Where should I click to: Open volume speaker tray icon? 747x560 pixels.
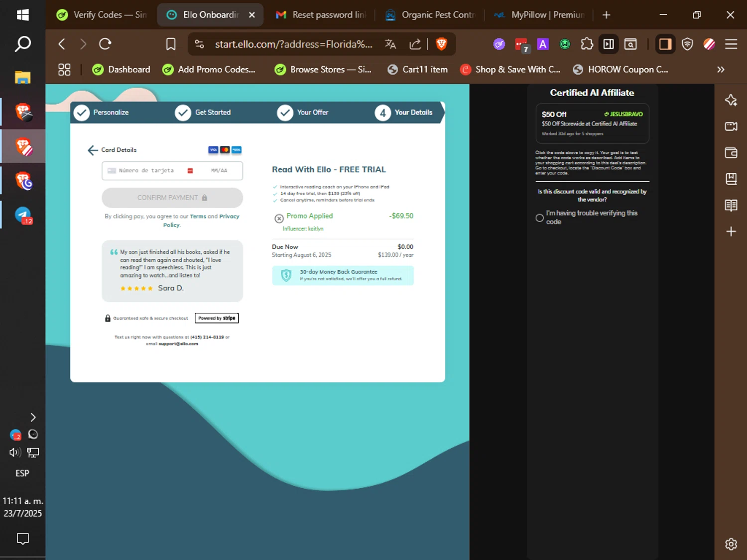[x=15, y=452]
